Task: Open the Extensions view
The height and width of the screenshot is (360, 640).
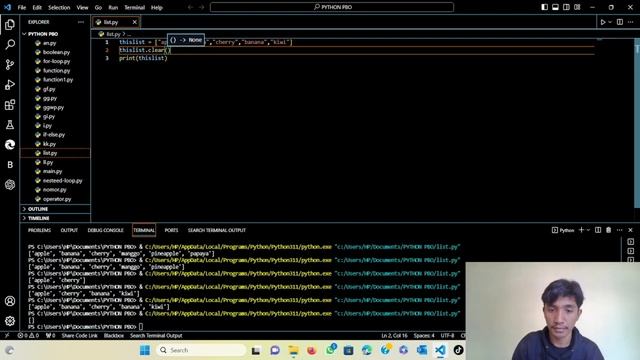Action: coord(10,105)
